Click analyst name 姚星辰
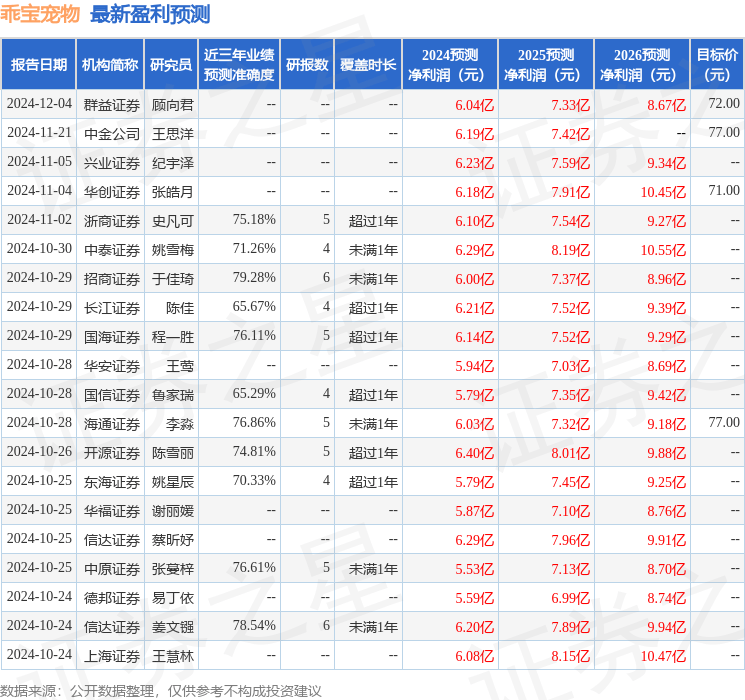 pyautogui.click(x=173, y=482)
